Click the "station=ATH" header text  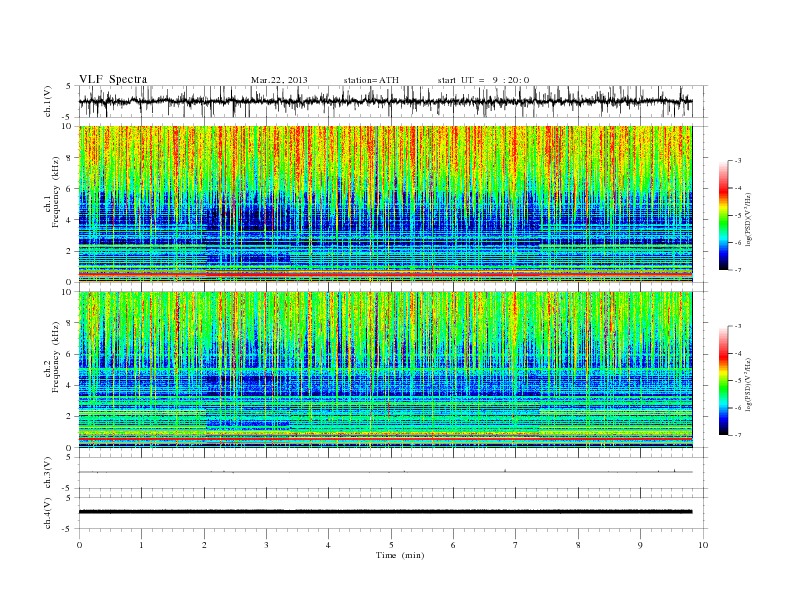pyautogui.click(x=371, y=80)
